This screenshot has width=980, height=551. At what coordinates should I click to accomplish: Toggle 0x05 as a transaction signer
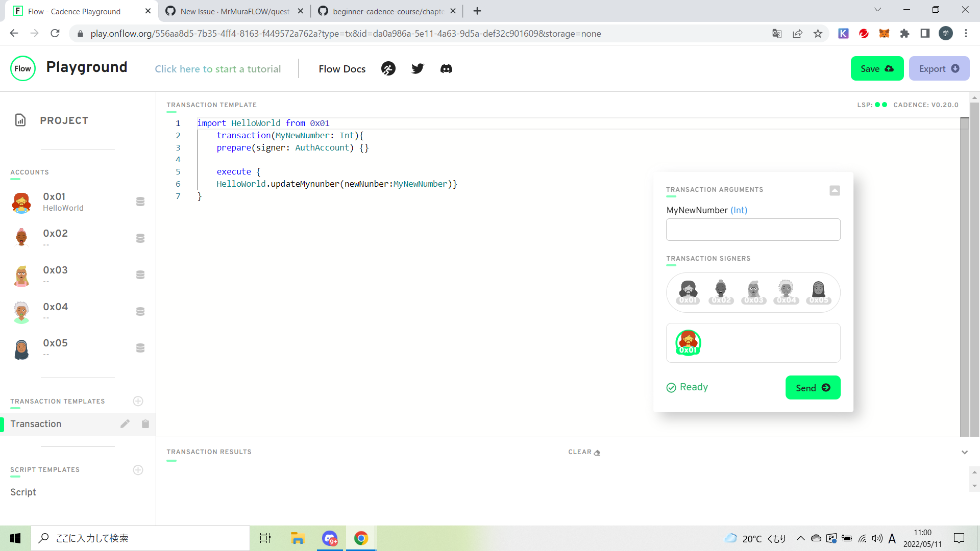point(819,291)
